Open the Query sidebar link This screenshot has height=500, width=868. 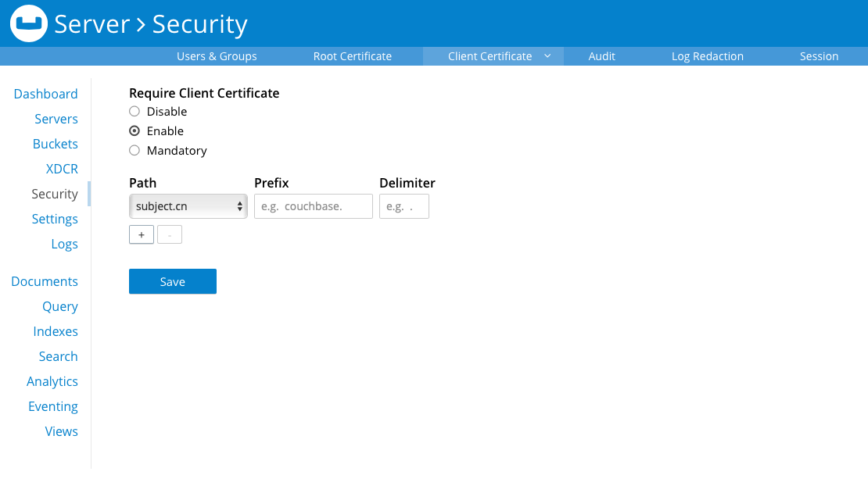pyautogui.click(x=60, y=306)
